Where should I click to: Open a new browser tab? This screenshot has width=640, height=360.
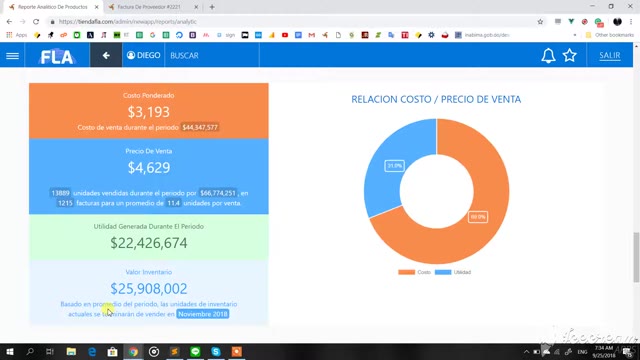(212, 7)
